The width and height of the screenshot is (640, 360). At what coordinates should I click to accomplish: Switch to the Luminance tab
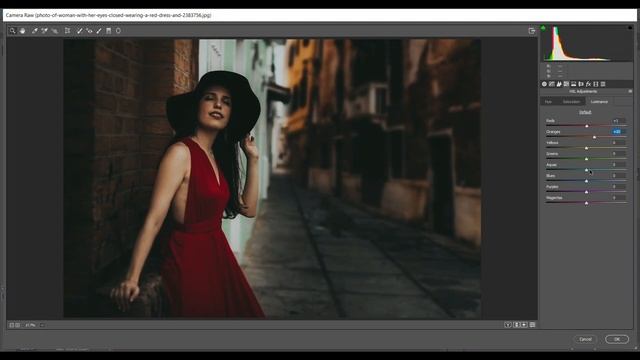[599, 102]
